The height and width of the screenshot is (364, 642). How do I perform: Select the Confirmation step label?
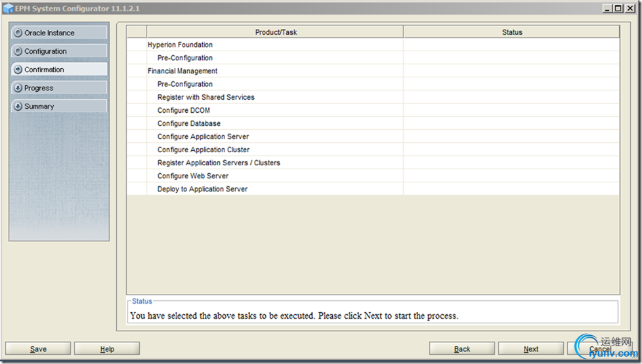[x=44, y=70]
